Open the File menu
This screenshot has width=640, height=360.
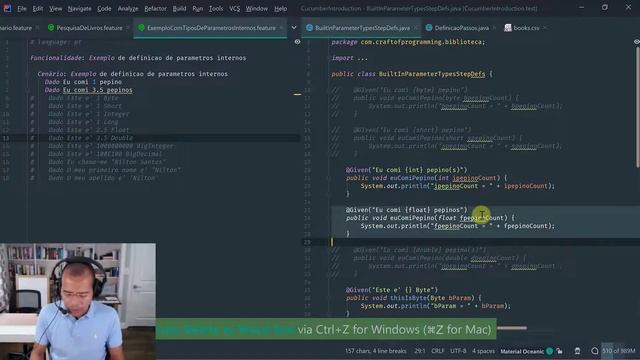pos(22,8)
